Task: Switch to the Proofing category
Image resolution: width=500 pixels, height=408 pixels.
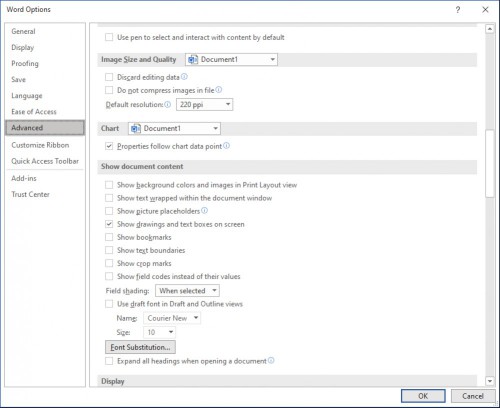Action: (x=25, y=63)
